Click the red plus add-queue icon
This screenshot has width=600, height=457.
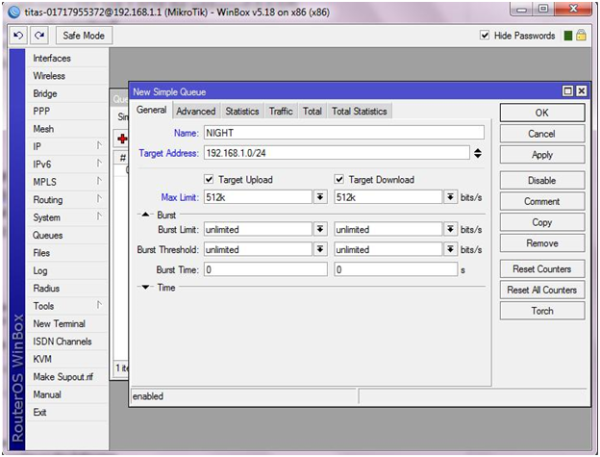click(122, 139)
